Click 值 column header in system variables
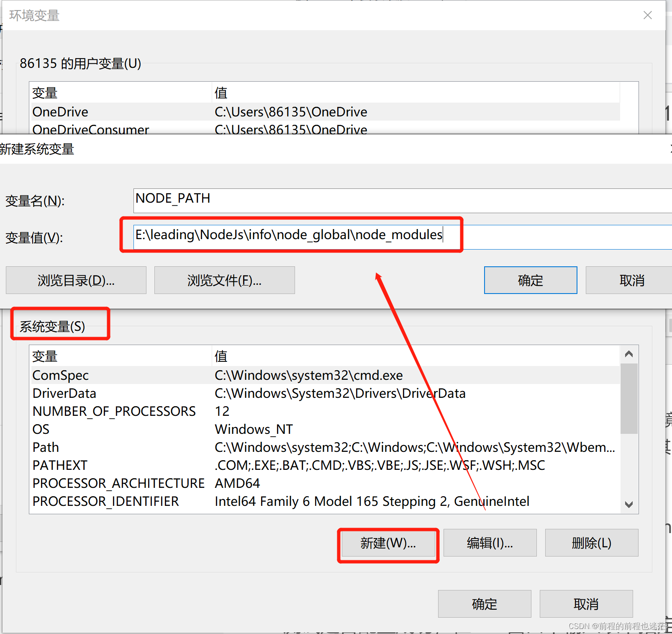 point(416,356)
